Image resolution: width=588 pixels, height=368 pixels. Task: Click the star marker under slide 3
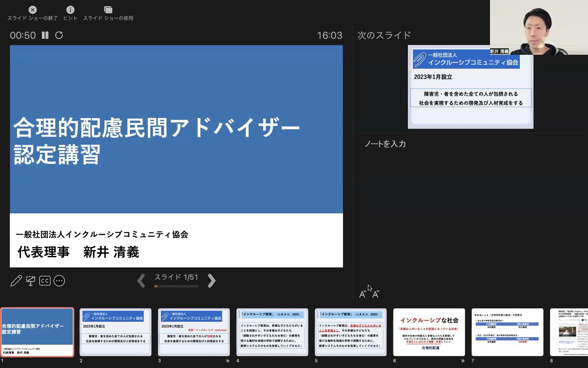point(227,361)
